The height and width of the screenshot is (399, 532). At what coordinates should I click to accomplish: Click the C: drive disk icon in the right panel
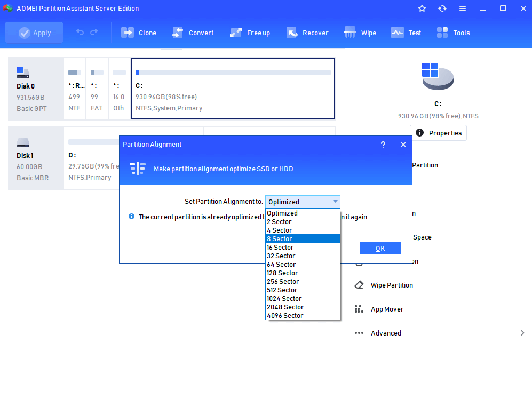(438, 76)
